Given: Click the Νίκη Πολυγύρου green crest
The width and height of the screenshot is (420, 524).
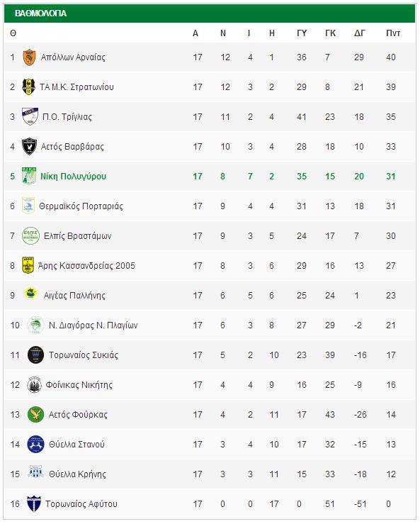Looking at the screenshot, I should coord(29,176).
